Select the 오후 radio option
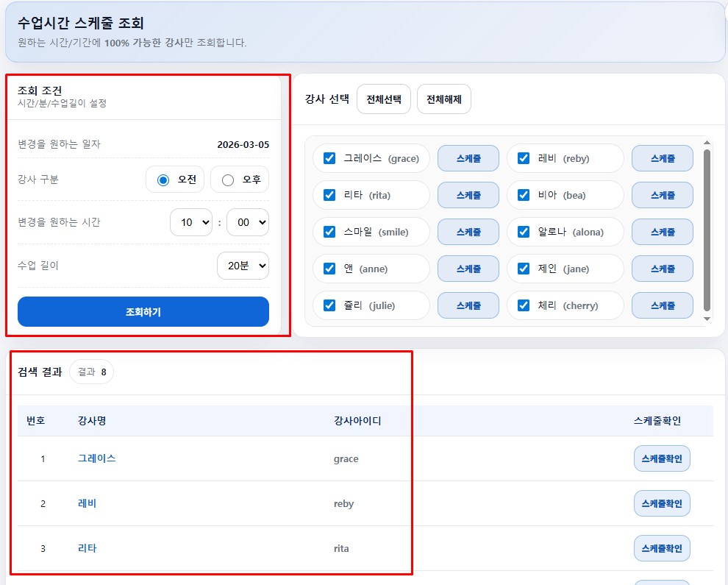This screenshot has width=728, height=585. 228,180
